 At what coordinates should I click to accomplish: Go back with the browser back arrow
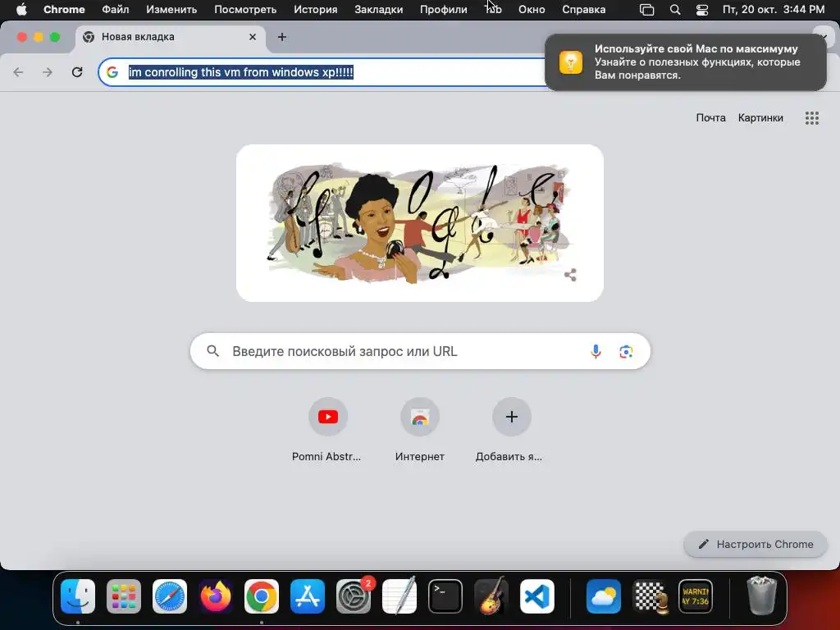click(18, 72)
